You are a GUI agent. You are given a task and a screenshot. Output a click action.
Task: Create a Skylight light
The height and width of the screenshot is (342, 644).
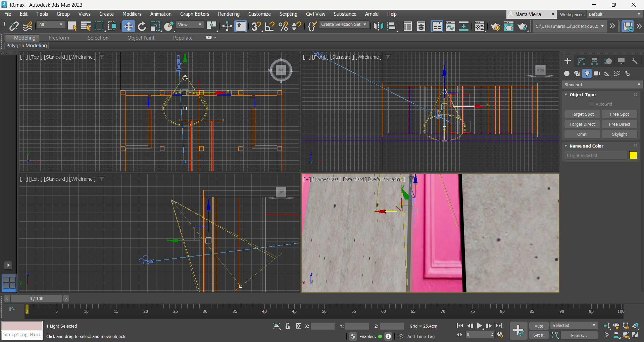[619, 134]
